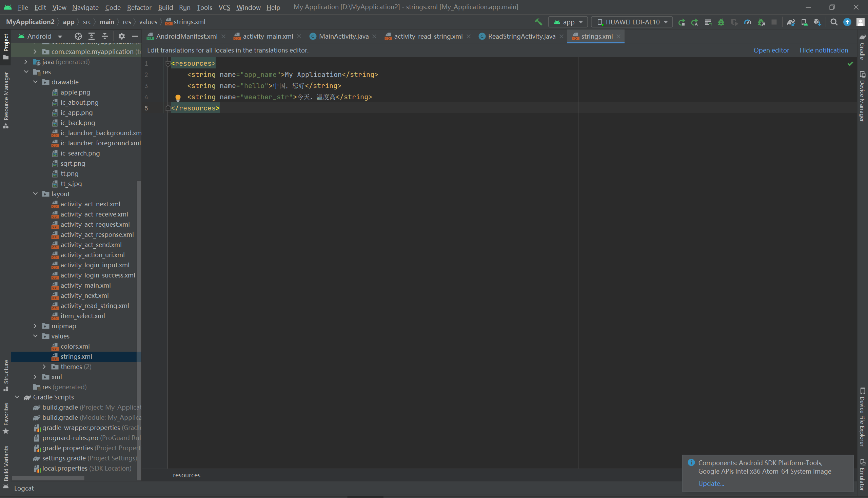Click the Search Everywhere magnifier icon
Viewport: 868px width, 498px height.
click(x=834, y=22)
